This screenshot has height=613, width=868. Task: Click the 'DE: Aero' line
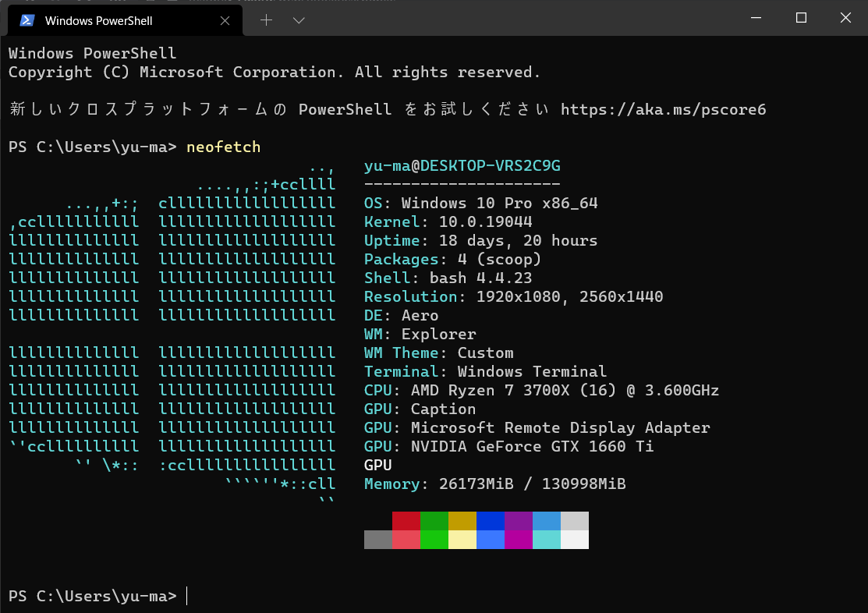(402, 315)
